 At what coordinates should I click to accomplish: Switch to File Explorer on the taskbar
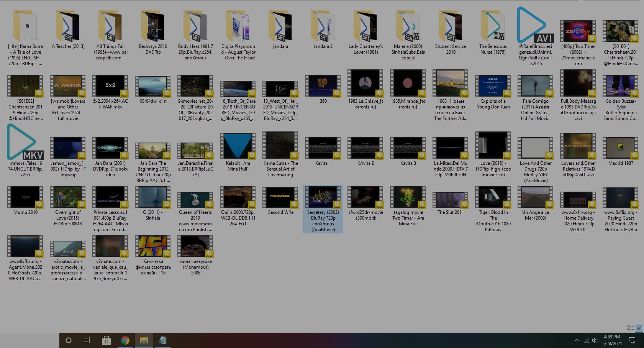click(x=144, y=340)
